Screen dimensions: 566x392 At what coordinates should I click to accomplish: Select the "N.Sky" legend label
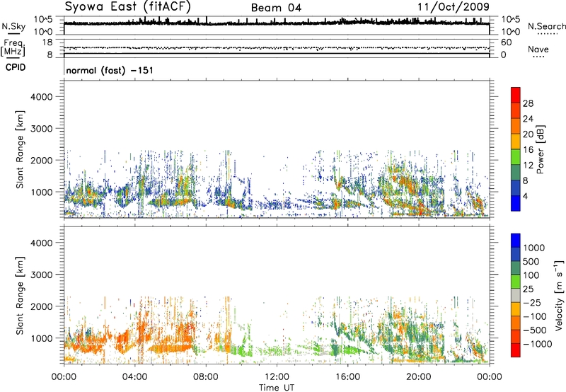tap(13, 26)
